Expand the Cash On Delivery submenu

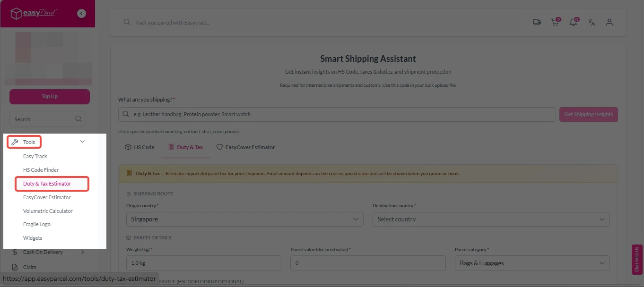(x=82, y=252)
